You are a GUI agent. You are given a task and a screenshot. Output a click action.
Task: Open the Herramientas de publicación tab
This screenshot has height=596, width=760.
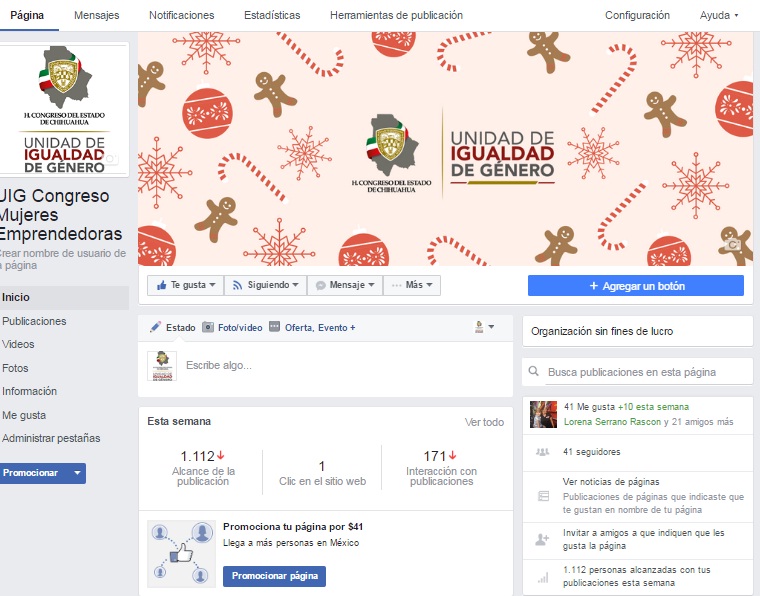pyautogui.click(x=396, y=15)
